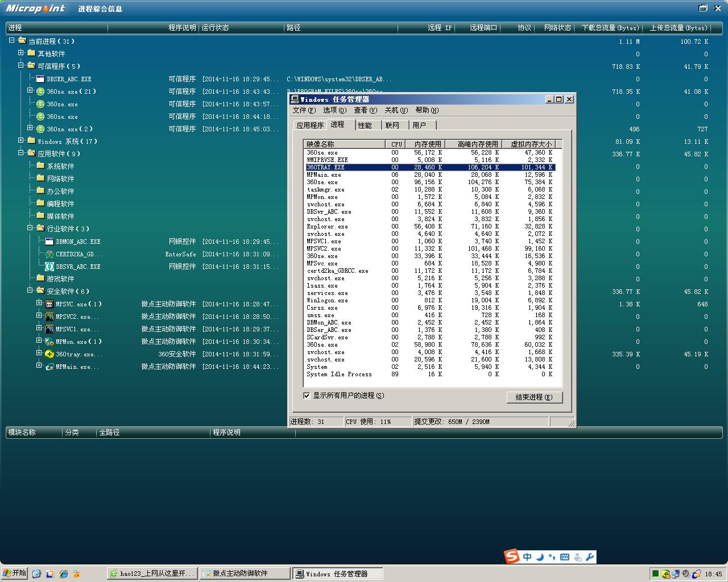Viewport: 728px width, 582px height.
Task: Expand the 其他软件 tree node
Action: (x=21, y=53)
